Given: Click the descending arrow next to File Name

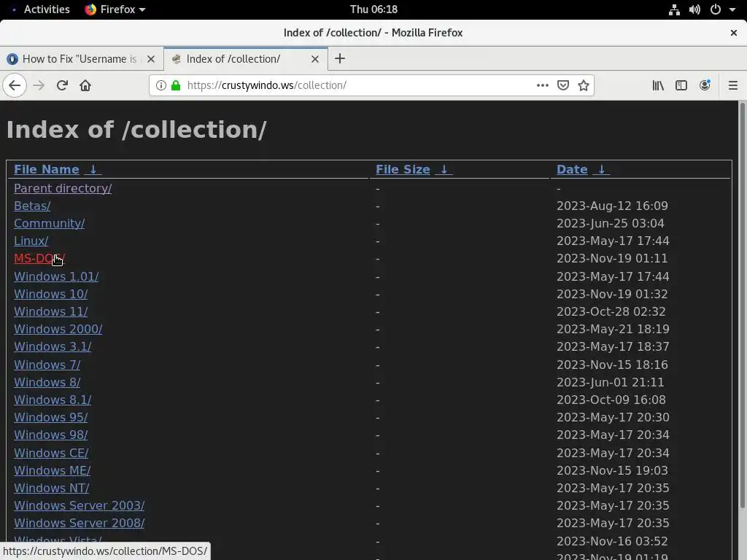Looking at the screenshot, I should (x=93, y=169).
